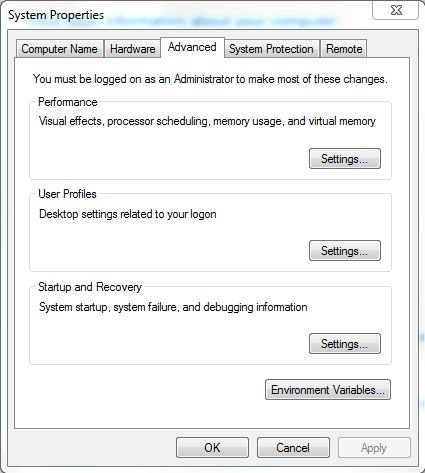The height and width of the screenshot is (473, 425).
Task: Open the Environment Variables dialog
Action: coord(328,390)
